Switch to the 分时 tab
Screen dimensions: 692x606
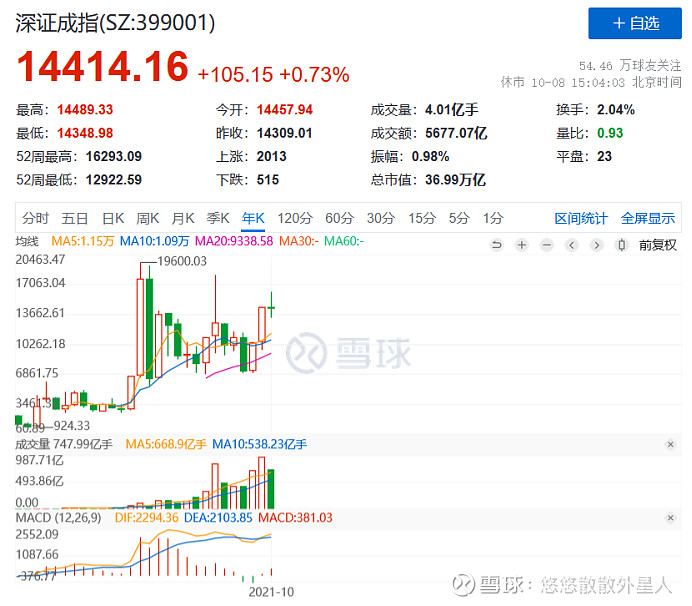click(x=35, y=218)
